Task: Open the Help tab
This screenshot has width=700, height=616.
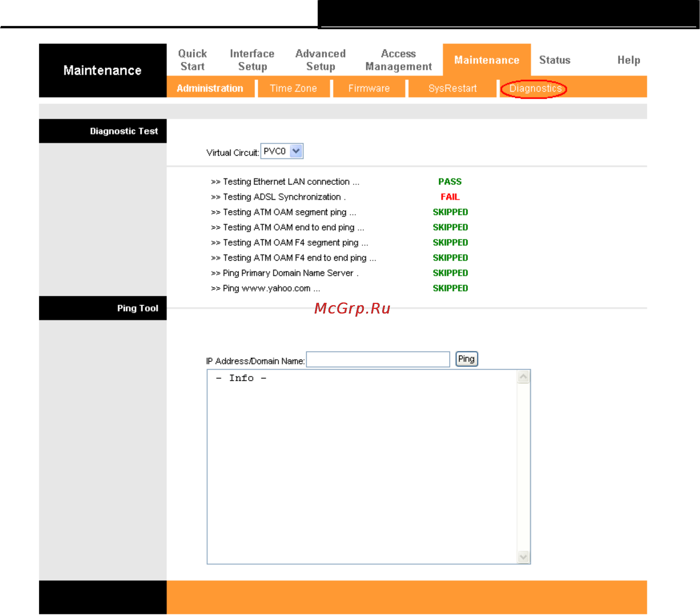Action: coord(629,60)
